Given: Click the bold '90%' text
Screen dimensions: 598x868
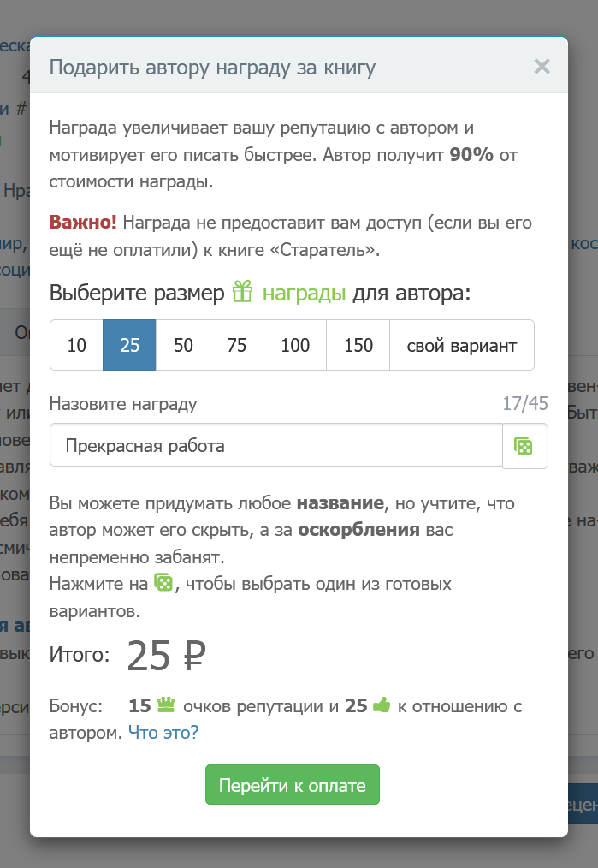Looking at the screenshot, I should coord(471,154).
